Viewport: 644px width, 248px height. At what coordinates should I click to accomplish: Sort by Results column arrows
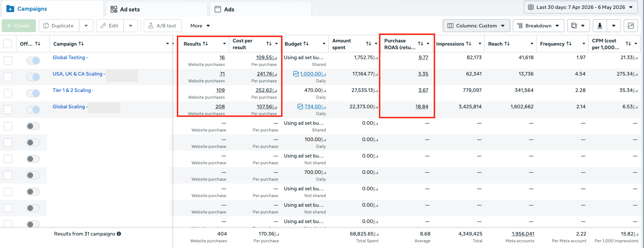tap(205, 43)
